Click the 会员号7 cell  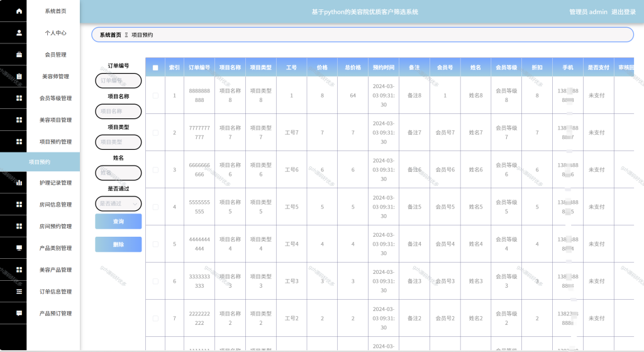445,133
